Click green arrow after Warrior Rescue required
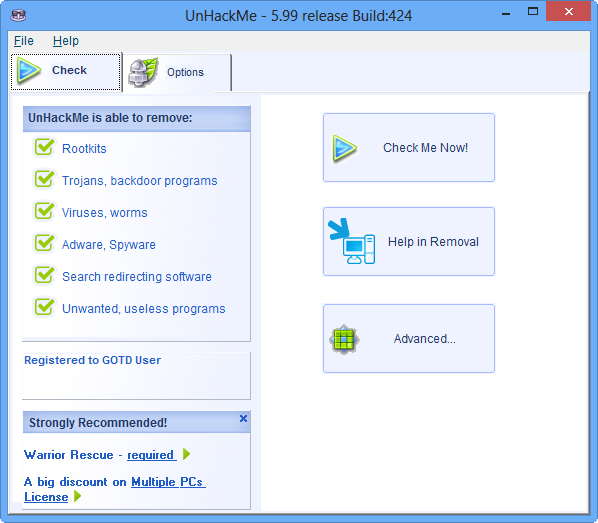The height and width of the screenshot is (523, 598). tap(186, 454)
